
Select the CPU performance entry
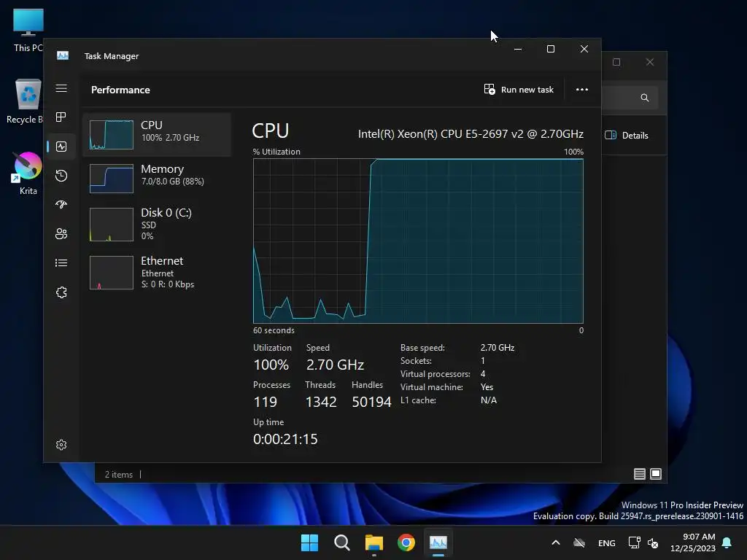coord(157,135)
